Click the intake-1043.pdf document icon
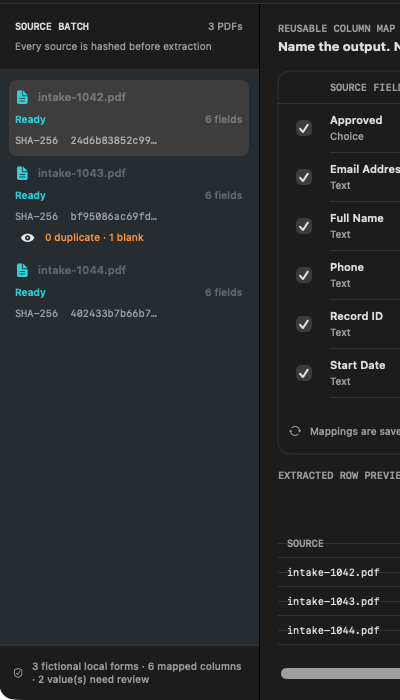 click(x=22, y=173)
